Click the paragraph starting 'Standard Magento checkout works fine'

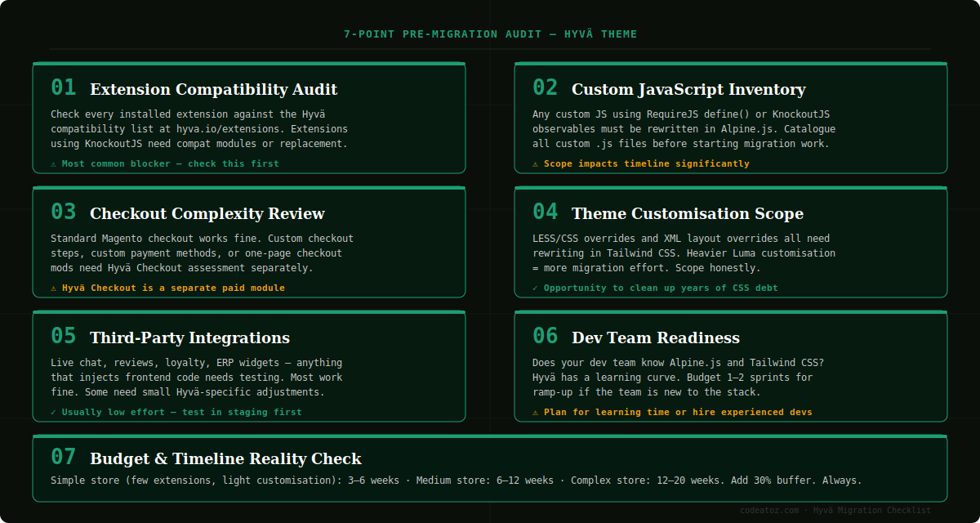tap(203, 253)
